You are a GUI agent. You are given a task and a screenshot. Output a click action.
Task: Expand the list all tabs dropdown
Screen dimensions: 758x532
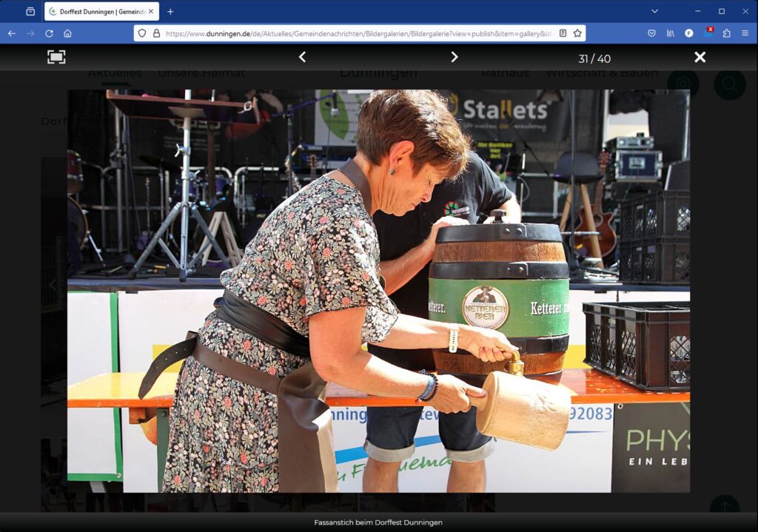(x=654, y=11)
